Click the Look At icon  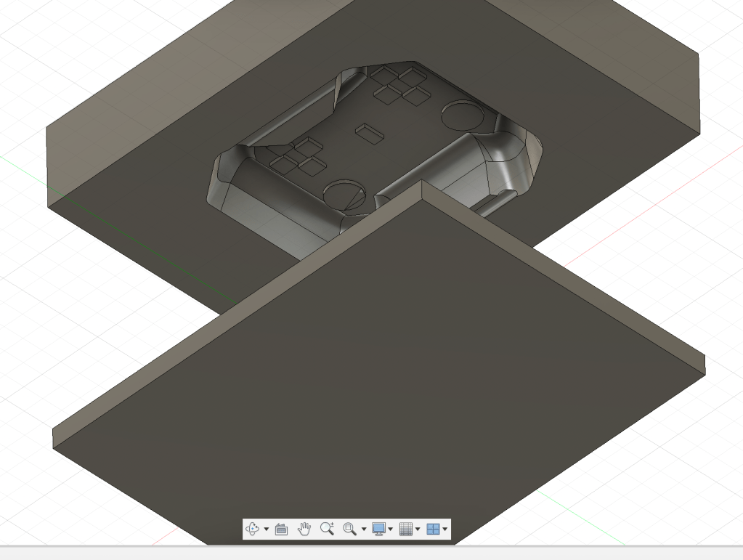click(282, 529)
